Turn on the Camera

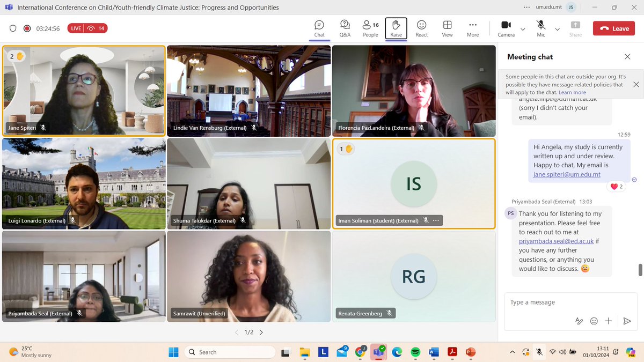point(506,28)
